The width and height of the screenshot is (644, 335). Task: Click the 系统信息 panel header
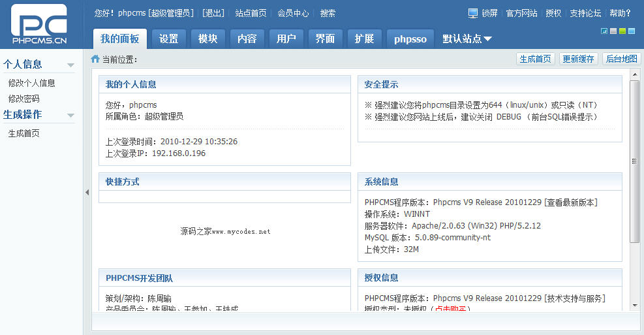489,182
